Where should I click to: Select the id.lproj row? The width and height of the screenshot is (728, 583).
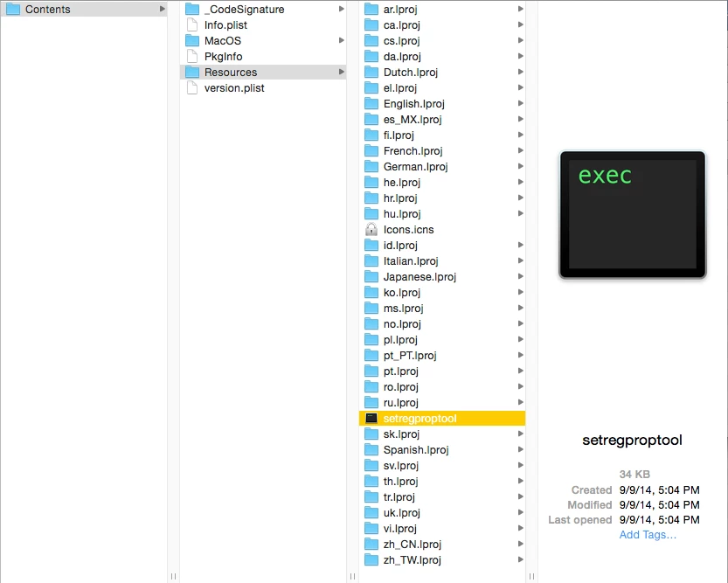pos(442,246)
